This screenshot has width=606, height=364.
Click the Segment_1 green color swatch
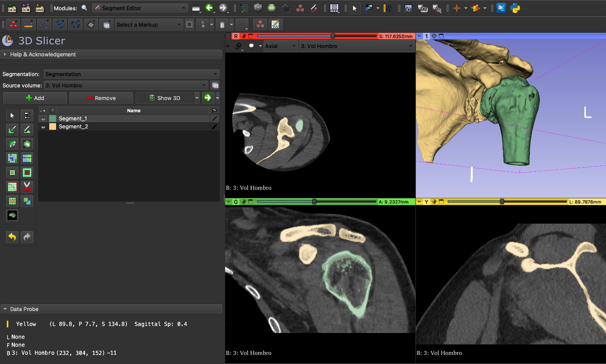(53, 119)
